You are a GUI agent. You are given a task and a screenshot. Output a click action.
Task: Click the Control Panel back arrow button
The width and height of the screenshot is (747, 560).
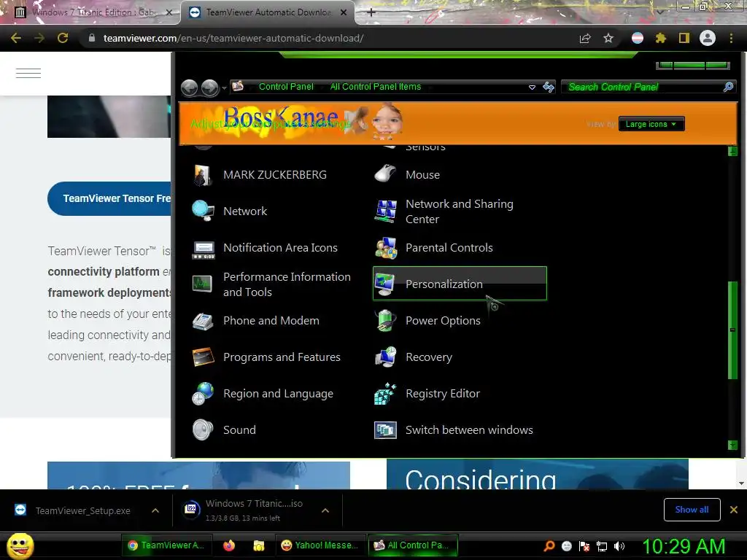pyautogui.click(x=190, y=87)
